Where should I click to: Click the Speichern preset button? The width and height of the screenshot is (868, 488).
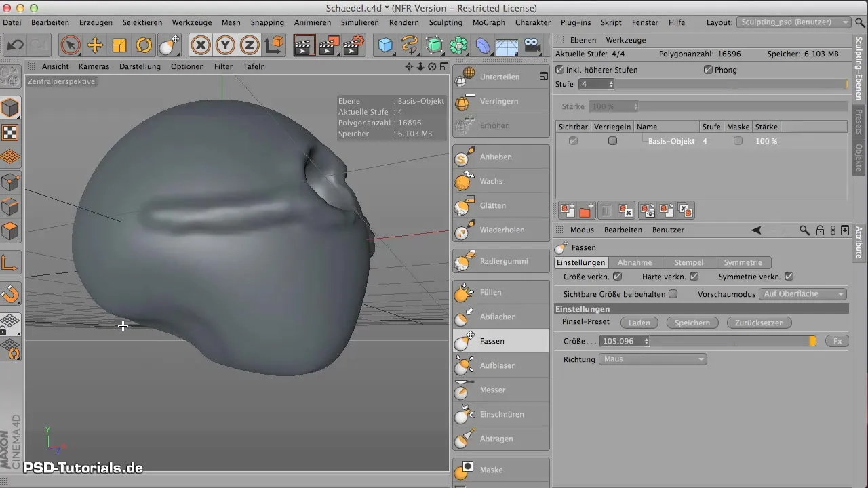tap(692, 323)
